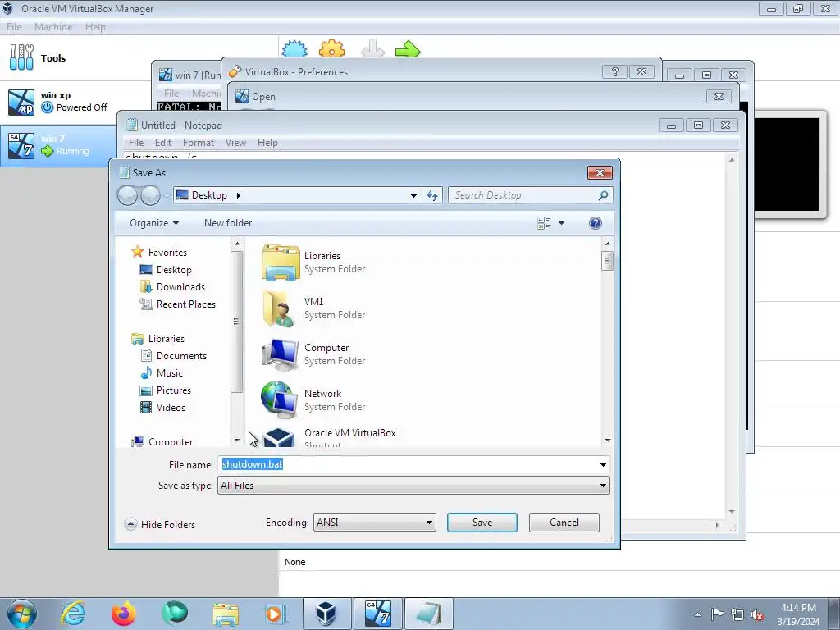The width and height of the screenshot is (840, 630).
Task: Open VirtualBox Manager Machine menu
Action: click(x=53, y=27)
